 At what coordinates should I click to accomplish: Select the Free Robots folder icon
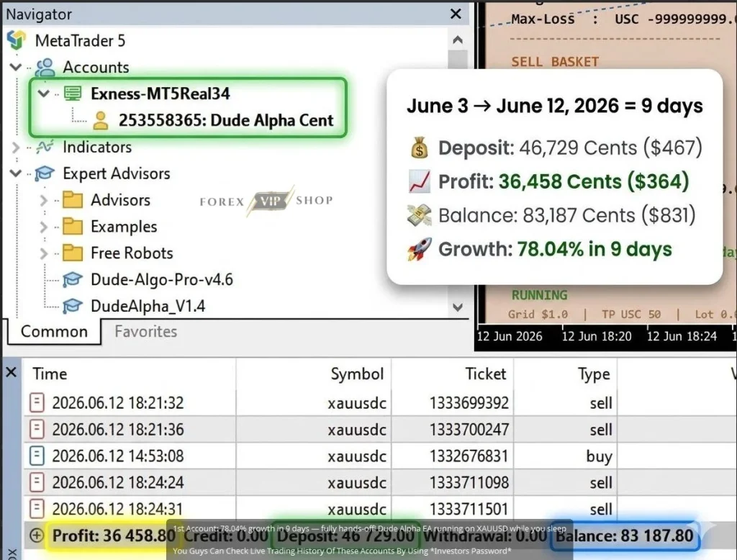[73, 253]
